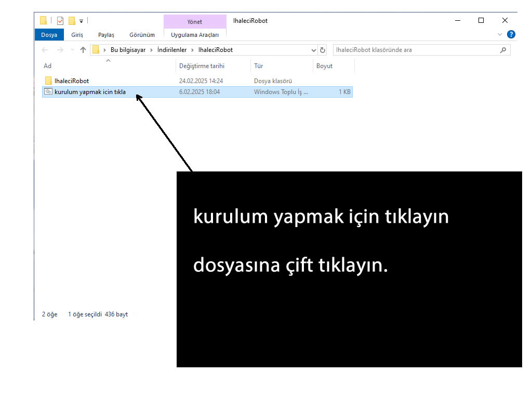This screenshot has height=399, width=532.
Task: Open the Customize Quick Access Toolbar dropdown
Action: click(82, 21)
